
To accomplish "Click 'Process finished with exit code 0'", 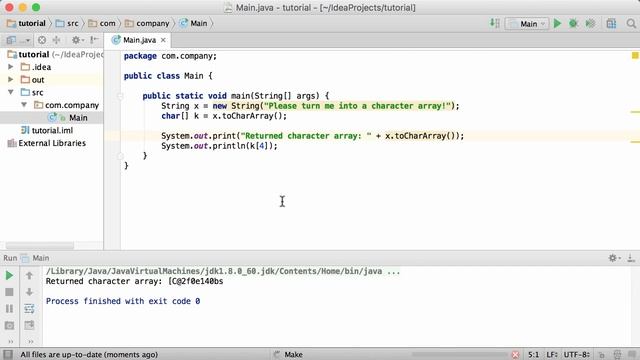I will point(123,301).
